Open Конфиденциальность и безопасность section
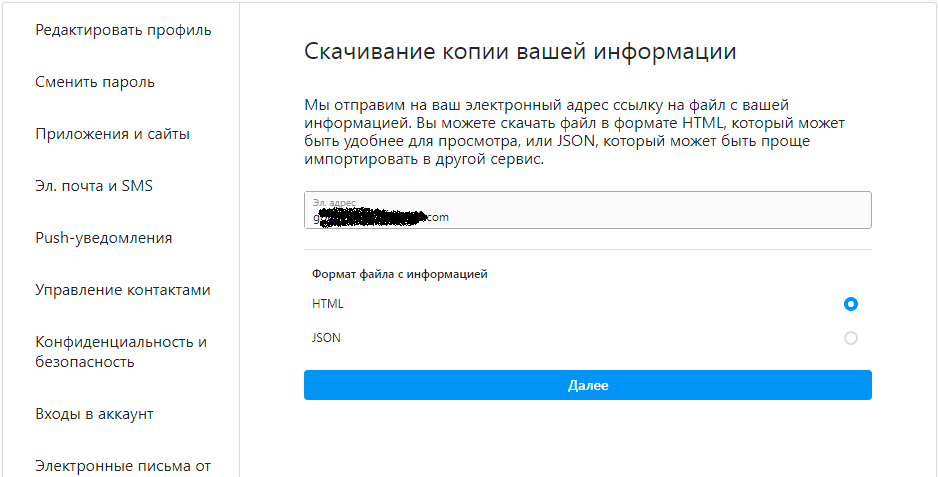This screenshot has width=938, height=477. (x=121, y=351)
